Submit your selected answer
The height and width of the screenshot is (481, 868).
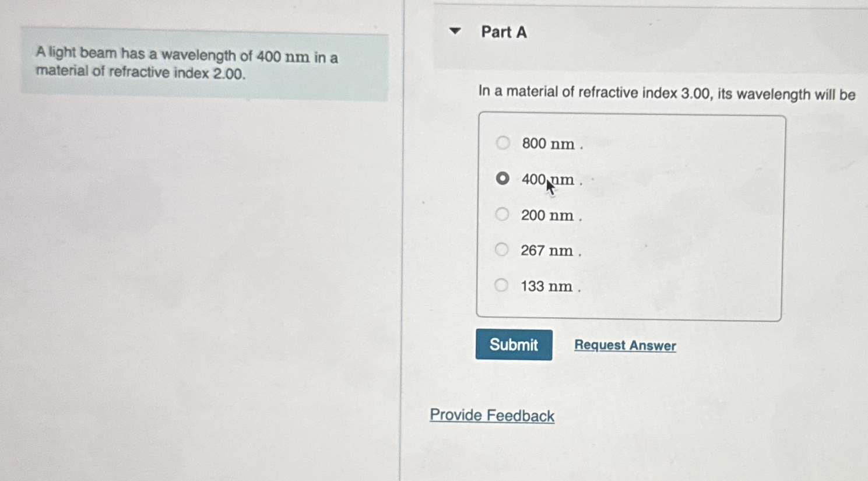click(514, 345)
